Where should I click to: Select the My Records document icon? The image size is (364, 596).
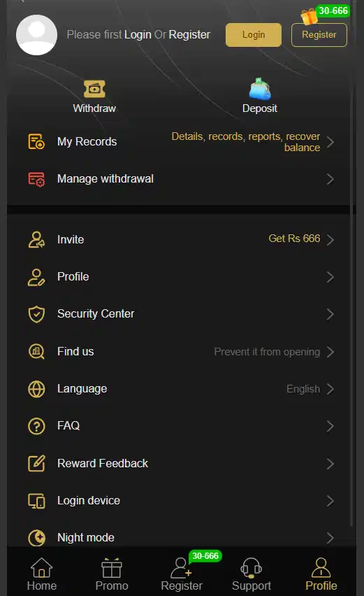click(x=36, y=141)
